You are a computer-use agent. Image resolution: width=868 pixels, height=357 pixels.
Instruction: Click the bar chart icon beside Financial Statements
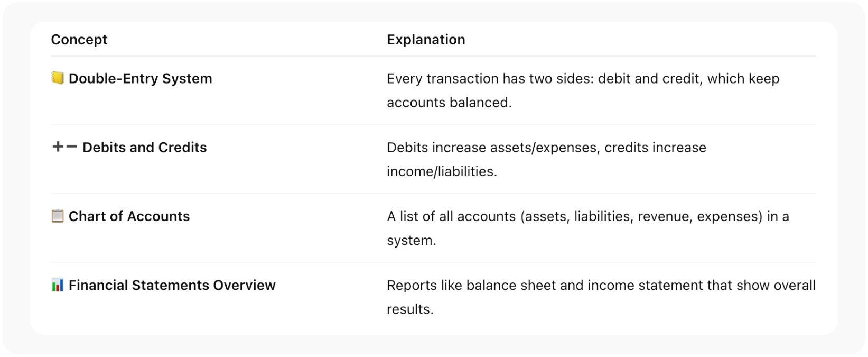pyautogui.click(x=57, y=286)
